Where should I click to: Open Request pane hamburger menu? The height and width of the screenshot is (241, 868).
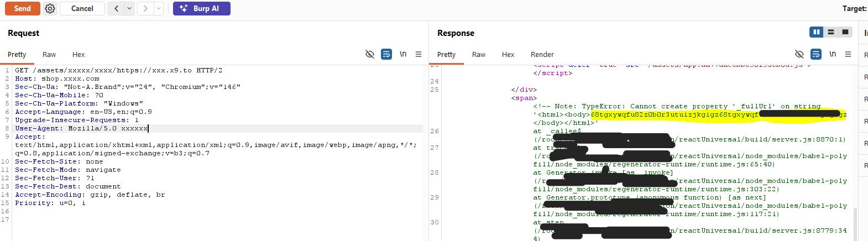coord(419,54)
